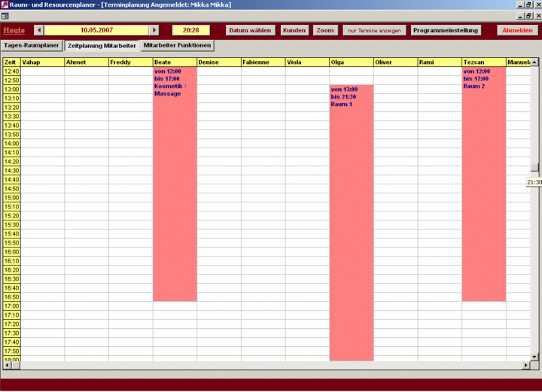Click the vertical scrollbar thumb
Image resolution: width=542 pixels, height=392 pixels.
tap(534, 167)
